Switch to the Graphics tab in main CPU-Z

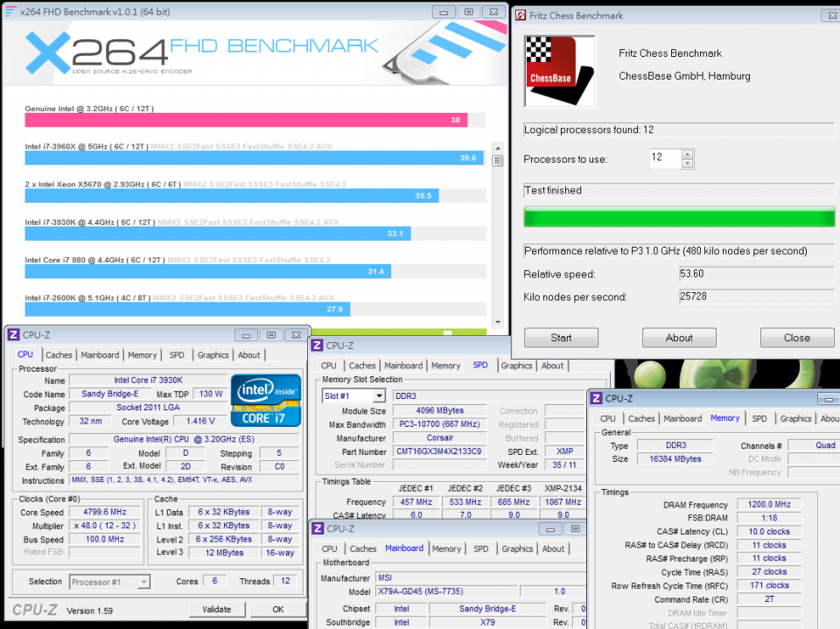[213, 354]
